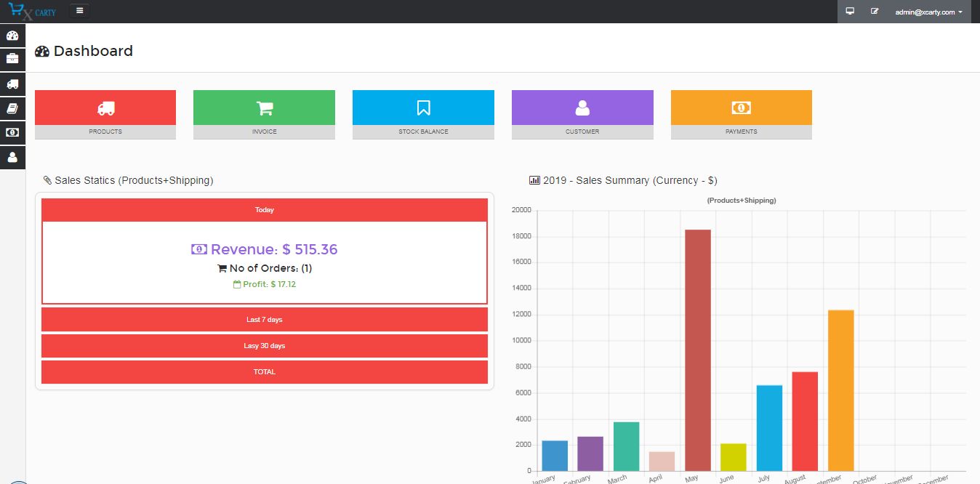
Task: Expand the Lasy 30 days section
Action: 264,346
